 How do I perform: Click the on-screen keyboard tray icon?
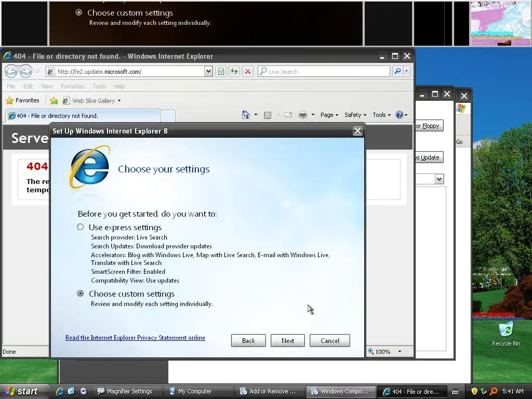tap(455, 392)
